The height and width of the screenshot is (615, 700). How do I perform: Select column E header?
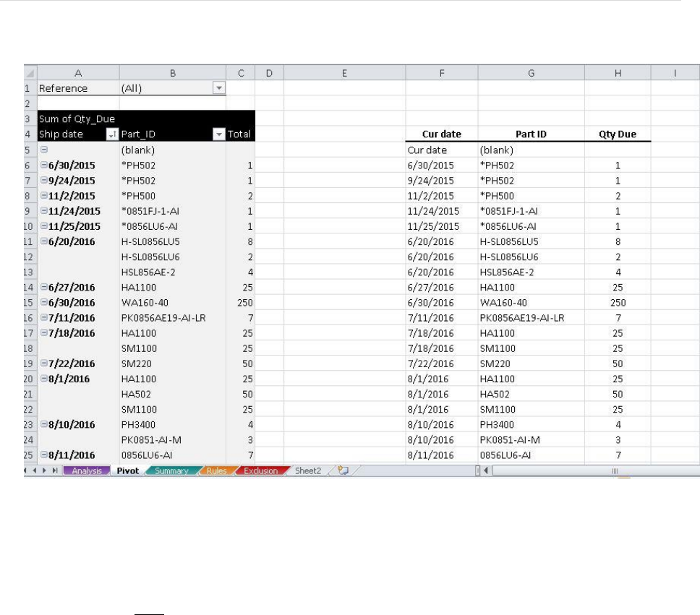[x=344, y=73]
